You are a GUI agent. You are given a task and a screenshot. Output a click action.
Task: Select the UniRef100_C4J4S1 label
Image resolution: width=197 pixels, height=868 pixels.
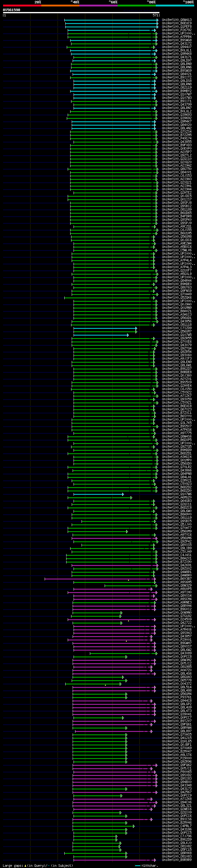click(176, 555)
